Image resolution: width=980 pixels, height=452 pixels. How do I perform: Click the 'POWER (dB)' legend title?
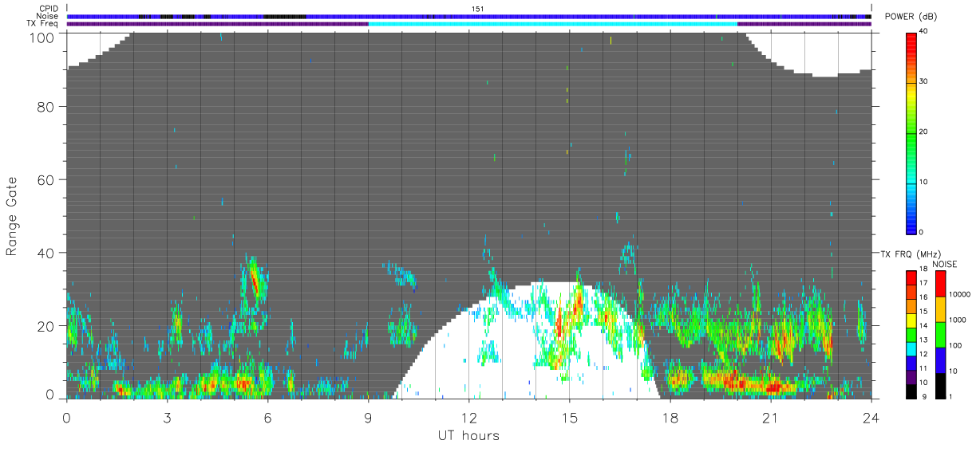(911, 17)
